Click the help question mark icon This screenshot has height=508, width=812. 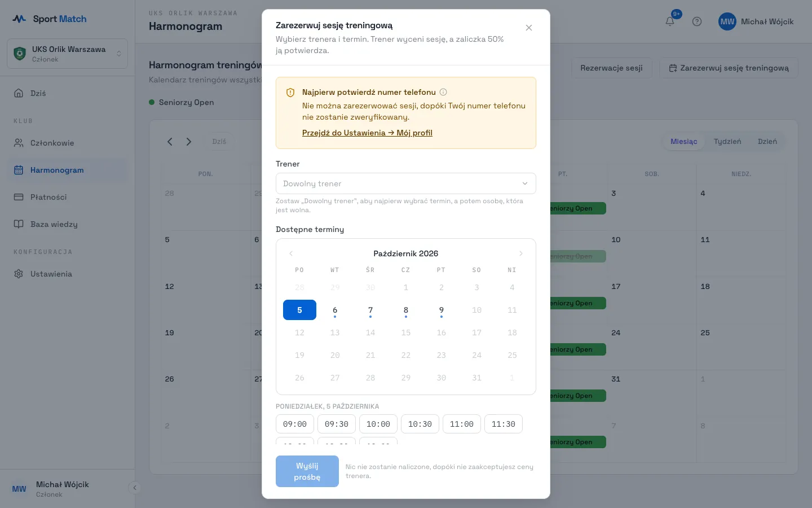tap(697, 21)
